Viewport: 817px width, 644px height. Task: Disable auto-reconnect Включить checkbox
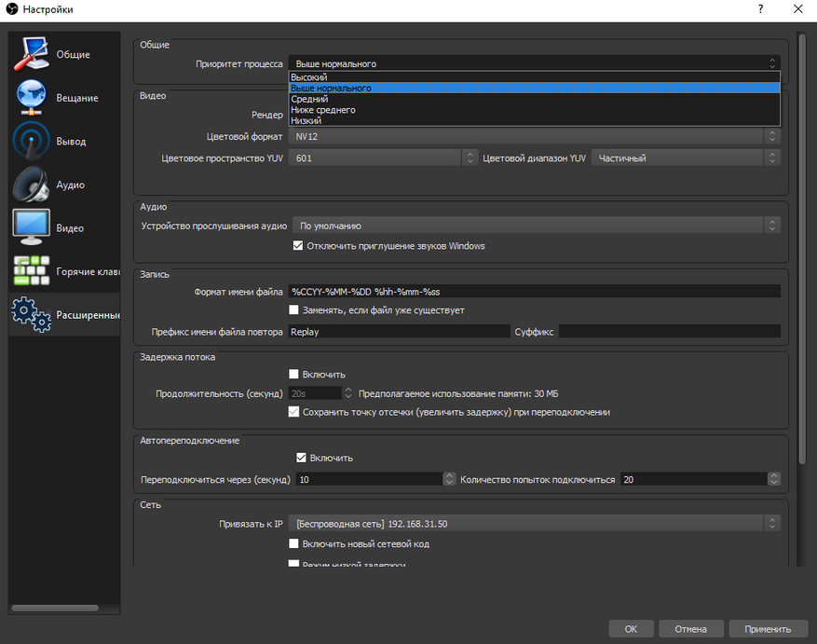(x=301, y=458)
